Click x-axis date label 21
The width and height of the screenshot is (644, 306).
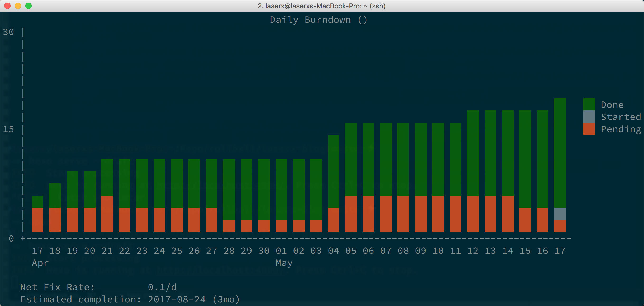pyautogui.click(x=107, y=251)
